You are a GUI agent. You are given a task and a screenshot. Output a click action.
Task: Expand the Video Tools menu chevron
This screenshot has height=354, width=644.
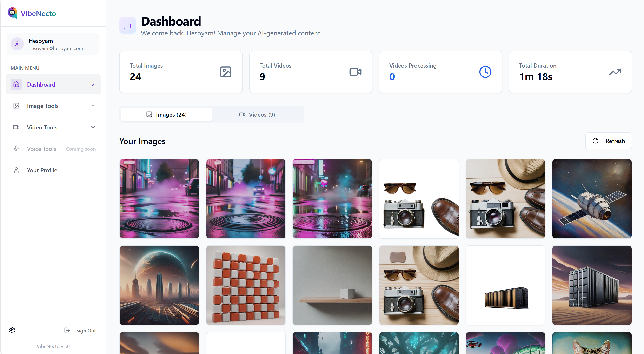click(x=93, y=127)
